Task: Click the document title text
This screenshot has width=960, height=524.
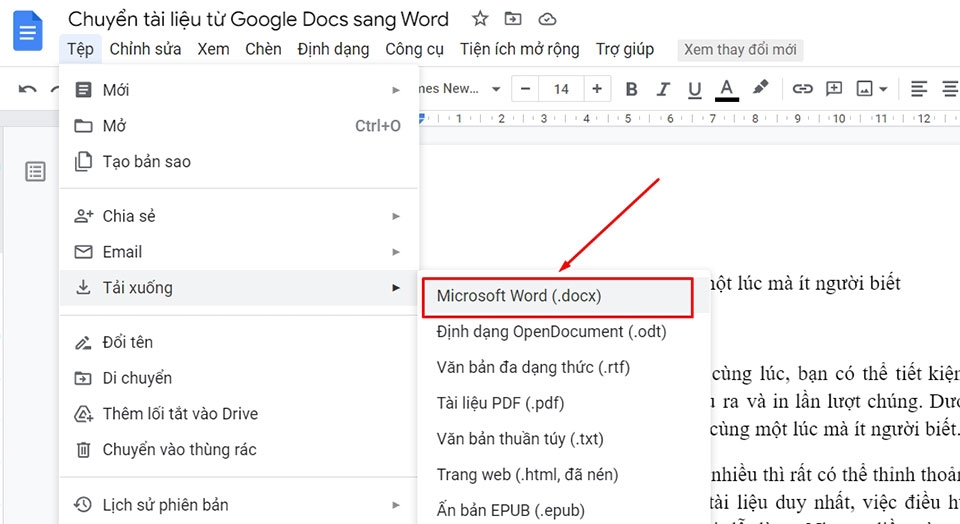Action: click(258, 19)
